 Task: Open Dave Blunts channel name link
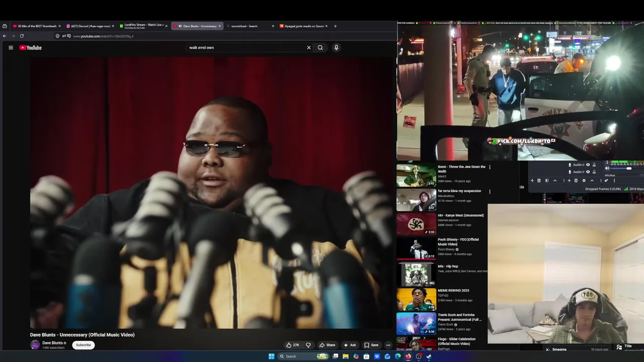click(x=52, y=343)
